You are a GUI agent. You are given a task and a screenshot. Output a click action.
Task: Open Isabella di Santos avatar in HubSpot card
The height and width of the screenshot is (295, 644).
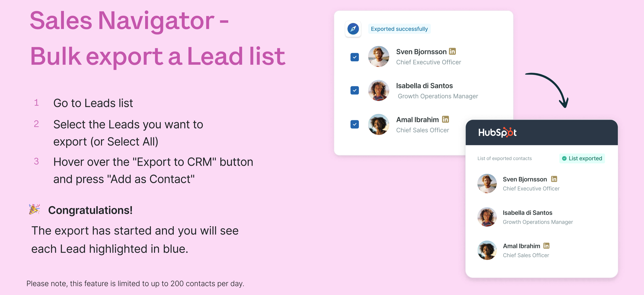tap(487, 217)
